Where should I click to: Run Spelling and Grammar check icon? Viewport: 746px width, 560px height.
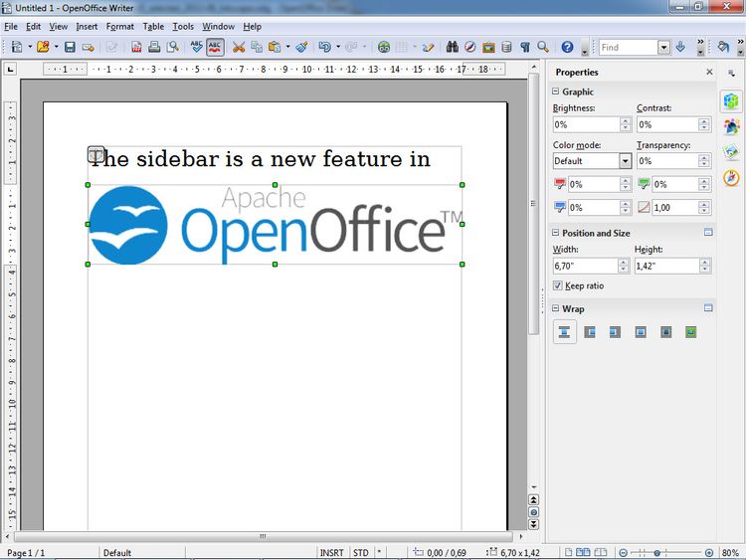(x=196, y=47)
